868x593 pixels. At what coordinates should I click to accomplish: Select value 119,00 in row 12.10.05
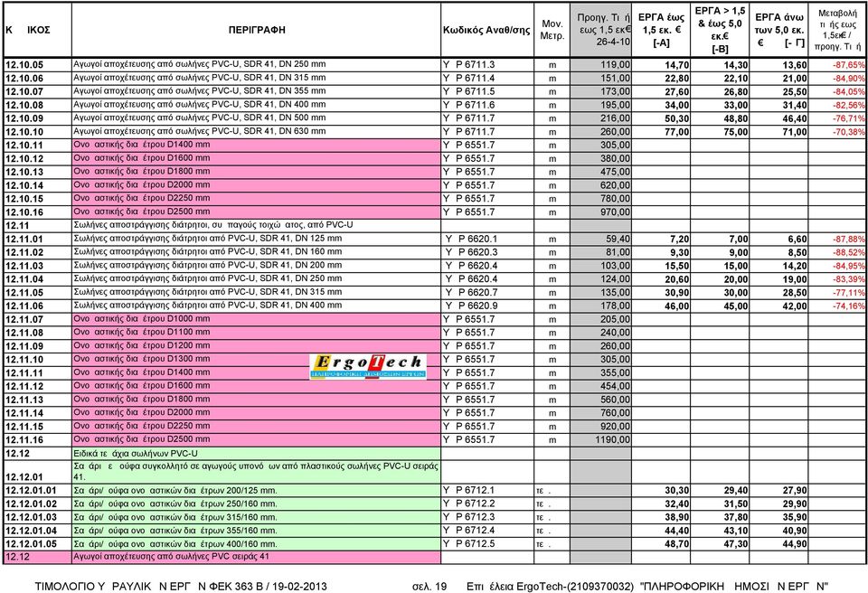pyautogui.click(x=615, y=65)
